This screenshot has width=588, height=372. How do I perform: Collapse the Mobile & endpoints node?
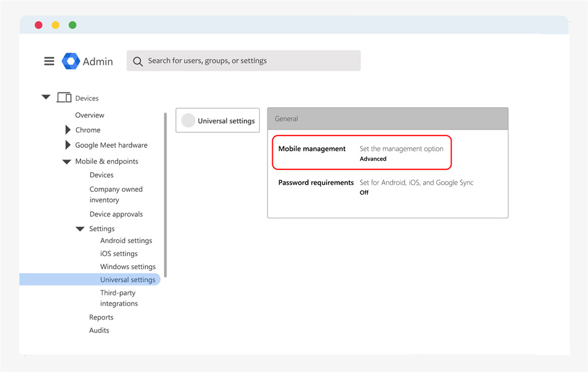[x=67, y=162]
